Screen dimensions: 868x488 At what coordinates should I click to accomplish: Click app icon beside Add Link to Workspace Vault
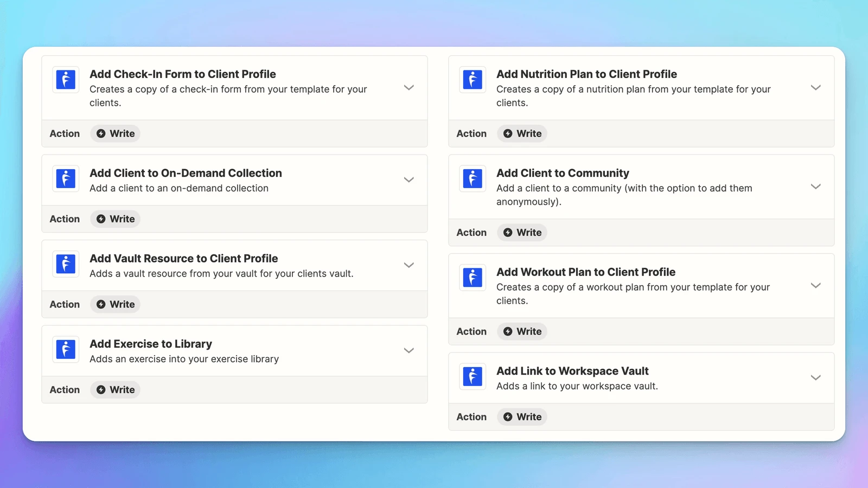click(473, 376)
